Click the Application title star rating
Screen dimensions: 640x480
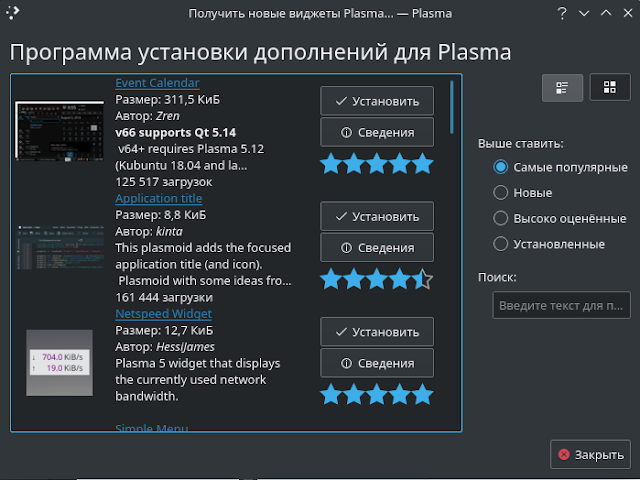pyautogui.click(x=376, y=279)
